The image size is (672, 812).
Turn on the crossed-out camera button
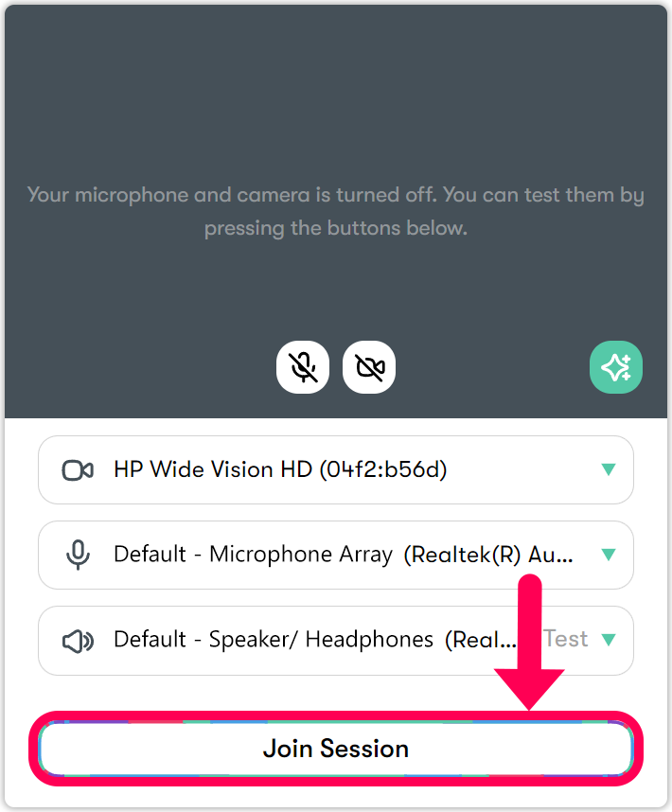[x=369, y=367]
